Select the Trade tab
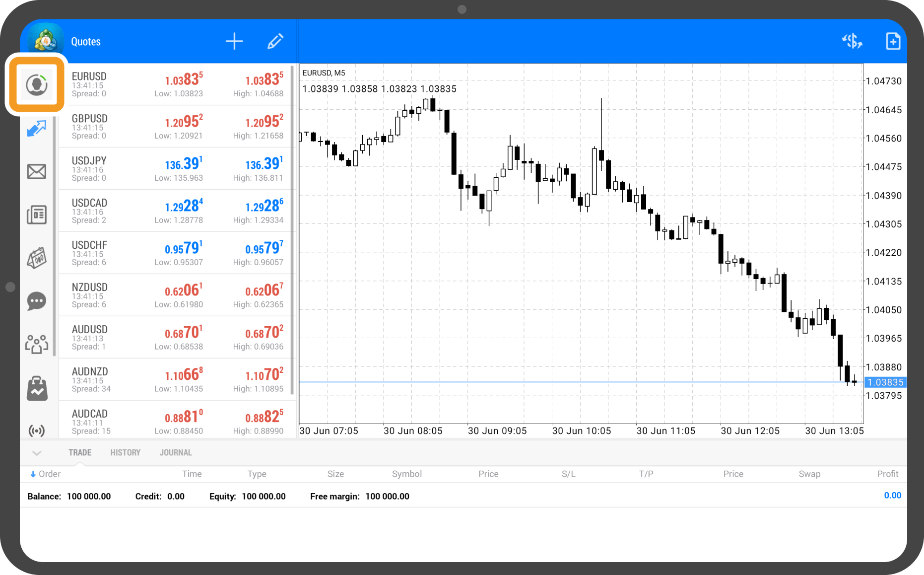 pyautogui.click(x=80, y=453)
